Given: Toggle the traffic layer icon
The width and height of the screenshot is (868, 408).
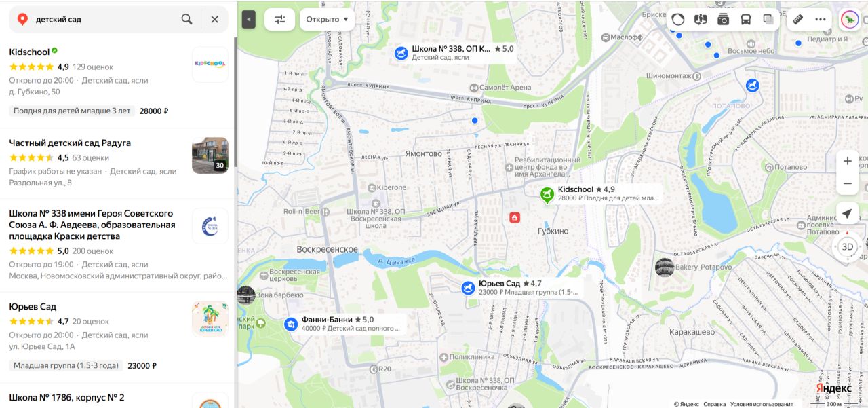Looking at the screenshot, I should point(678,19).
